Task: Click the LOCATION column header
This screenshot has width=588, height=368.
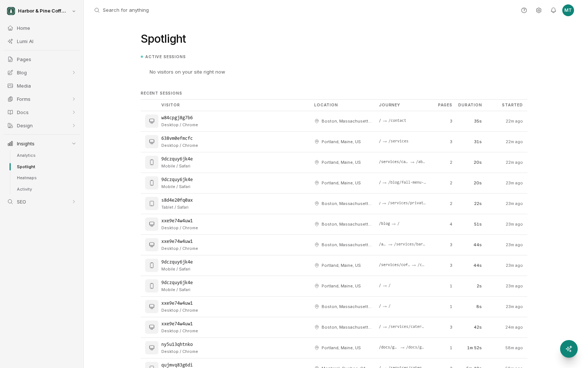Action: pyautogui.click(x=326, y=105)
